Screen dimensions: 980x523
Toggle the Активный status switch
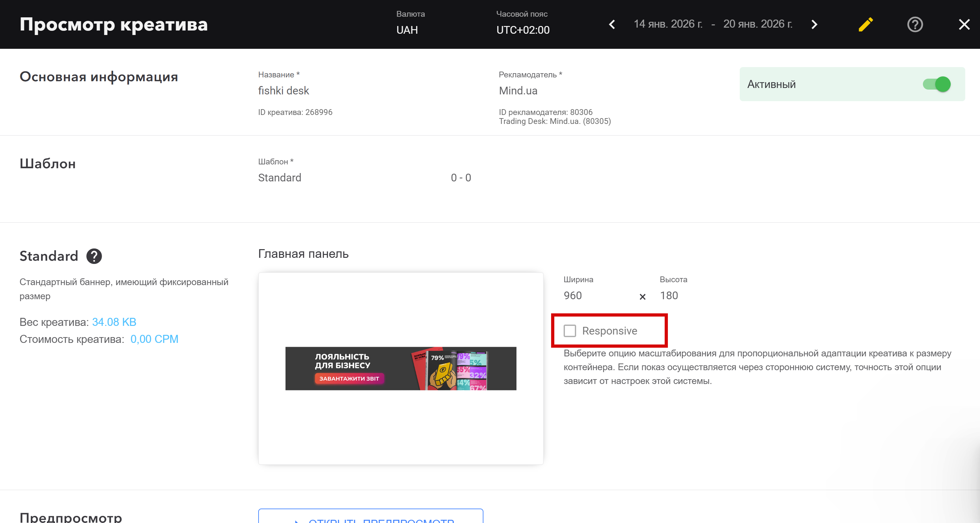click(937, 84)
